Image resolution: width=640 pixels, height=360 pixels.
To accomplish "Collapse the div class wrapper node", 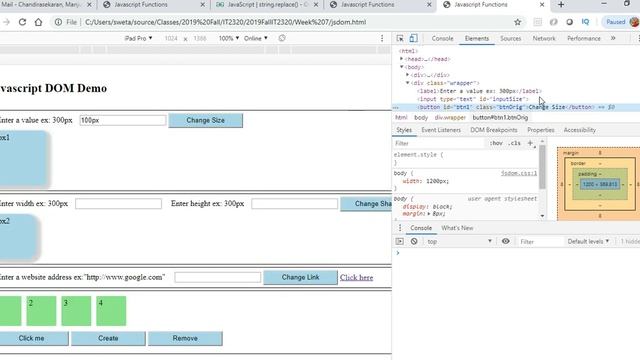I will (x=407, y=83).
